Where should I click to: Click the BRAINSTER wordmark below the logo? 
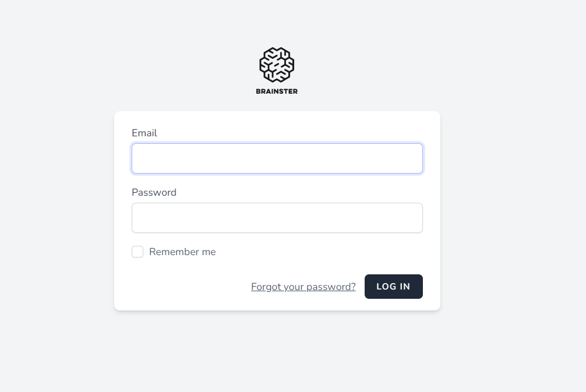point(277,91)
